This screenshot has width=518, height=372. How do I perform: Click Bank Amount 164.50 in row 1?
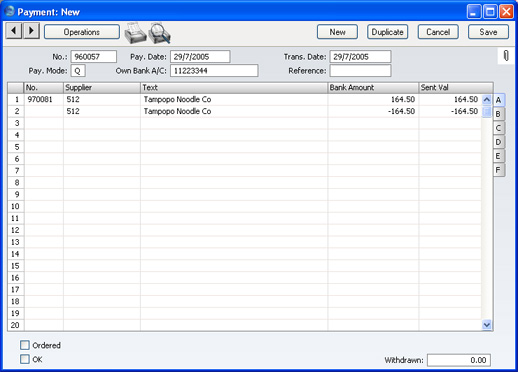[373, 99]
